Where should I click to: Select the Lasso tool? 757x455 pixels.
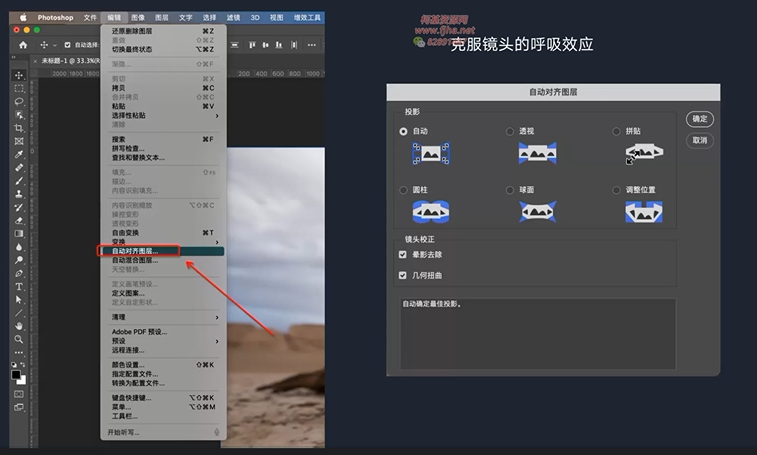tap(19, 101)
